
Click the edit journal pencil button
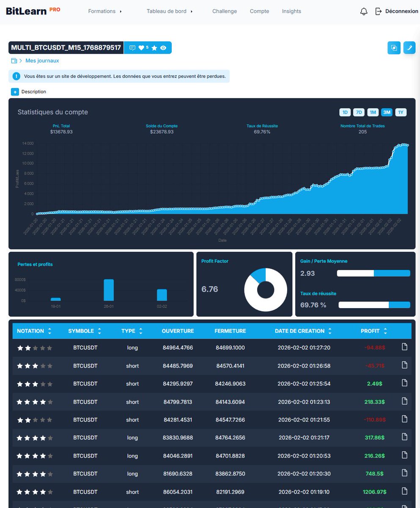click(x=409, y=48)
